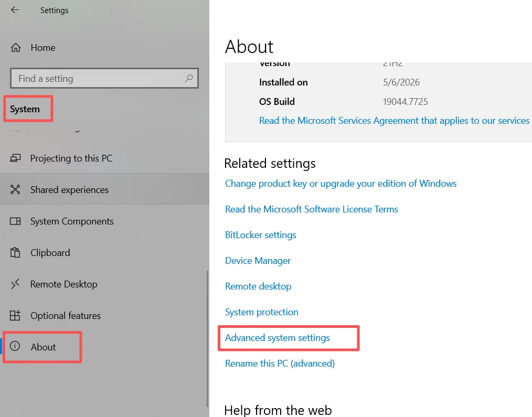This screenshot has width=532, height=417.
Task: Open Device Manager link
Action: (x=258, y=261)
